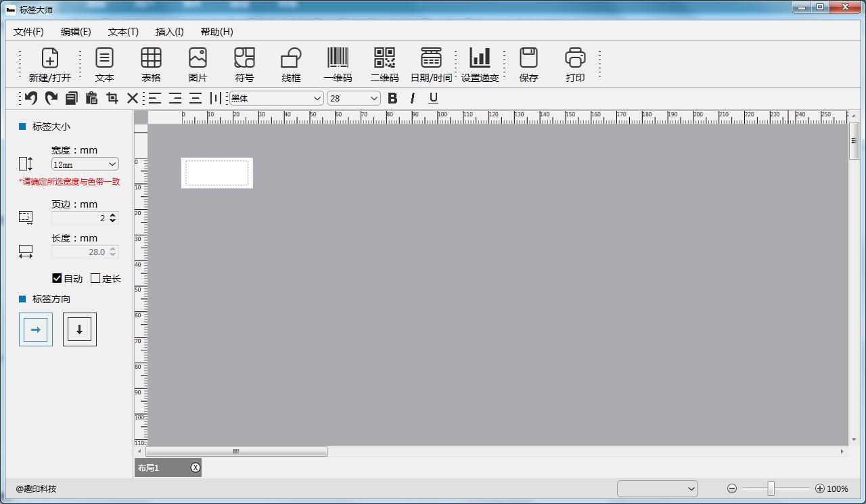Enable the 定长 fixed length checkbox
Screen dimensions: 866x504
(95, 278)
